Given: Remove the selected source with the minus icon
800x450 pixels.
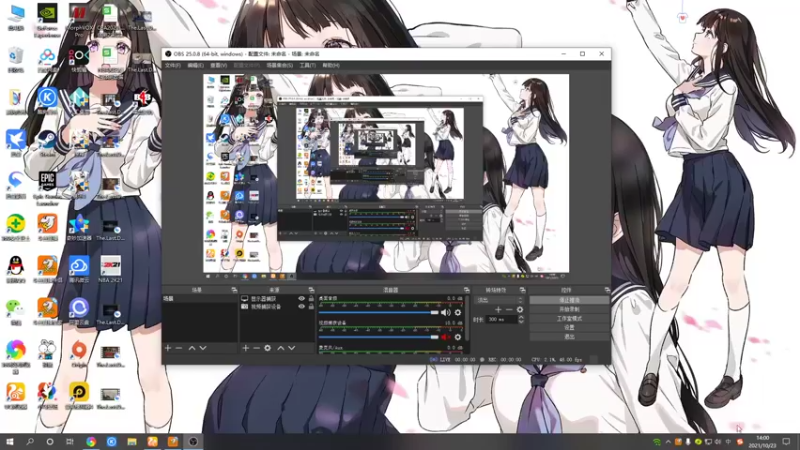Looking at the screenshot, I should coord(257,348).
